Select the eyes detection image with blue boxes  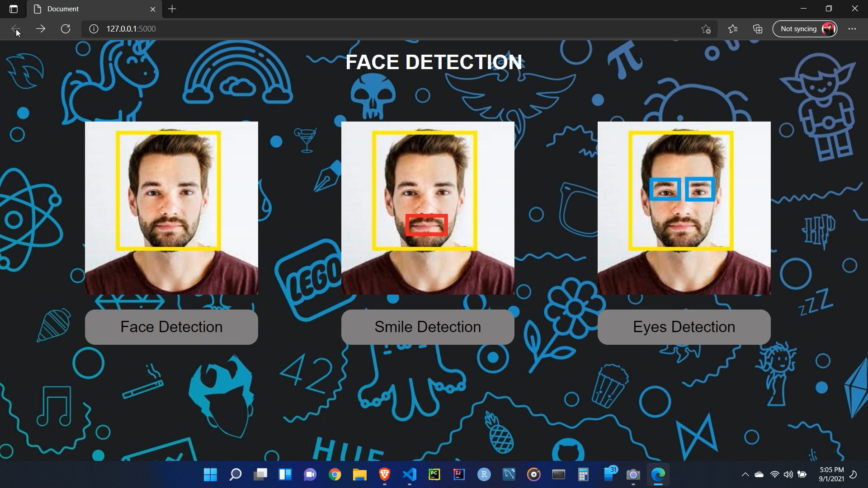[684, 208]
